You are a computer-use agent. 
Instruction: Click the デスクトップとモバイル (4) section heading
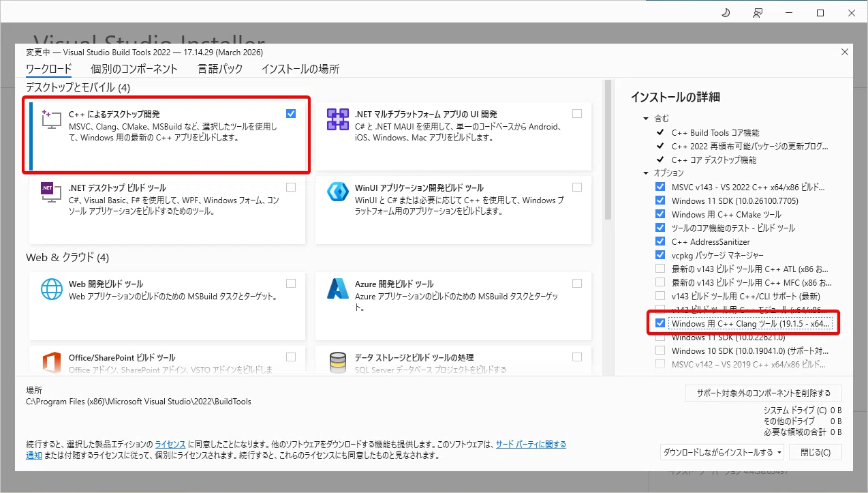[78, 87]
